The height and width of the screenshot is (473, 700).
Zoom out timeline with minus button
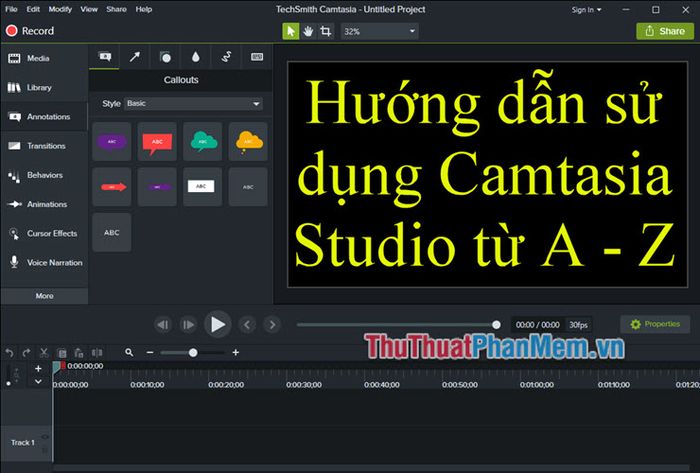[150, 353]
